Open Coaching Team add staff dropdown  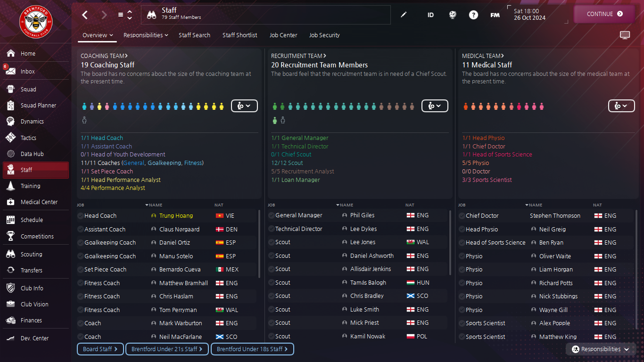click(x=244, y=106)
